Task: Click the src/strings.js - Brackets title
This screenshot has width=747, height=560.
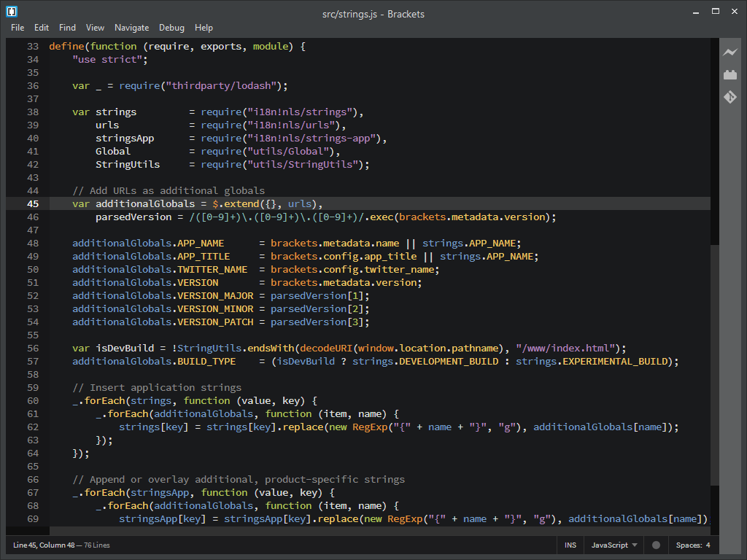Action: (373, 15)
